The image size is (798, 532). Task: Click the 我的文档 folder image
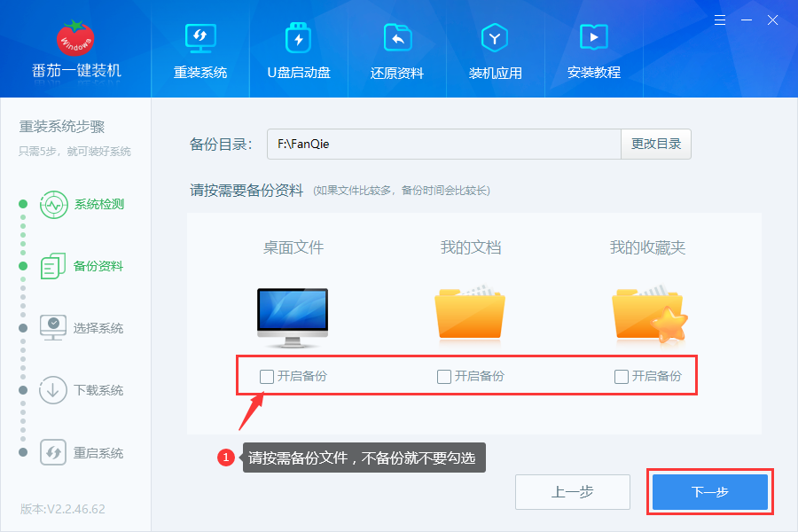point(470,311)
